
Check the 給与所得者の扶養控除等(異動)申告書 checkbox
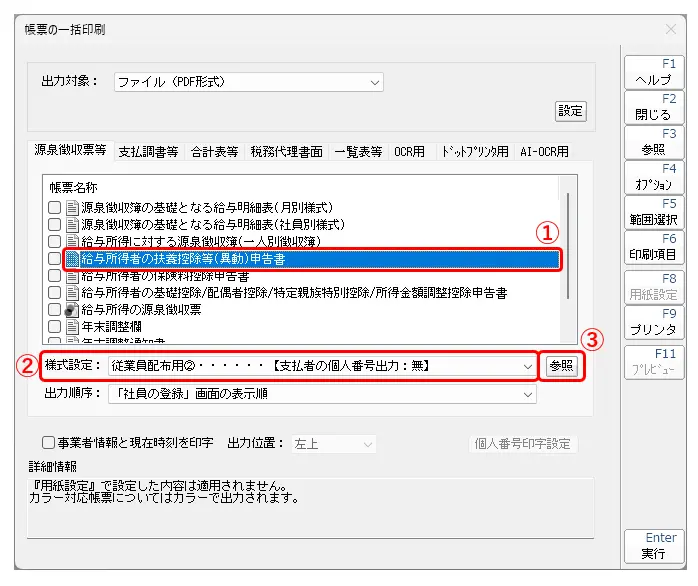[x=55, y=259]
